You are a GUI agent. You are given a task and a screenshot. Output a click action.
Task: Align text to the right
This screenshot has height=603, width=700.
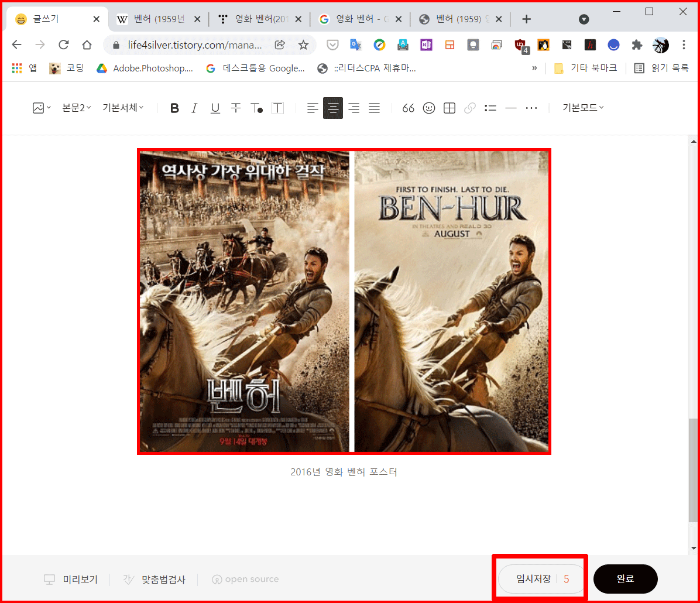[x=354, y=108]
